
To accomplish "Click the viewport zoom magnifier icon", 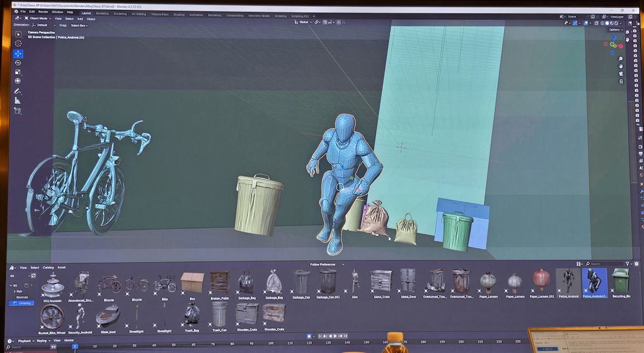I will tap(621, 59).
